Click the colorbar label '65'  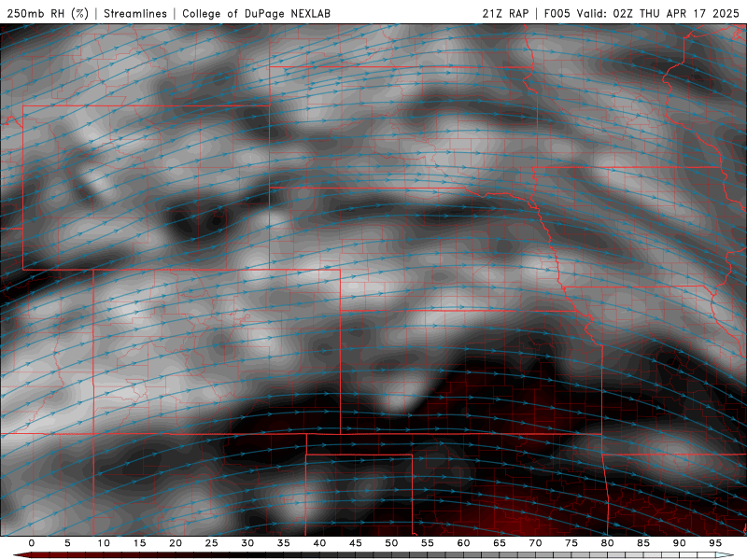500,543
